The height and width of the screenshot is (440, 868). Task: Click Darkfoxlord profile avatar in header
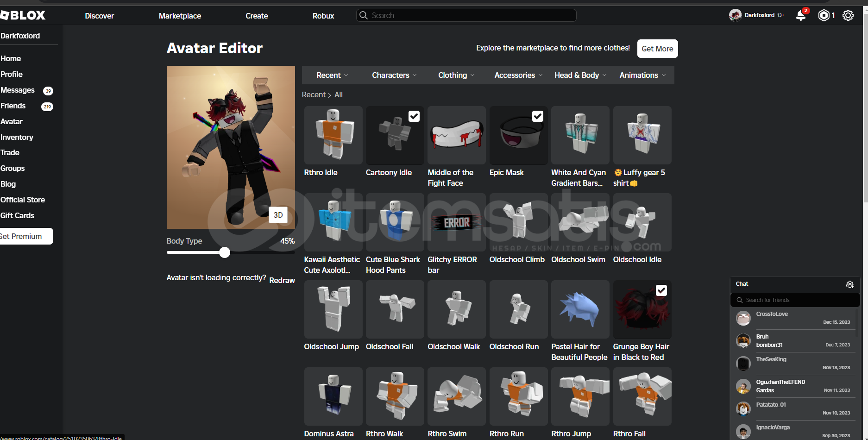(735, 15)
